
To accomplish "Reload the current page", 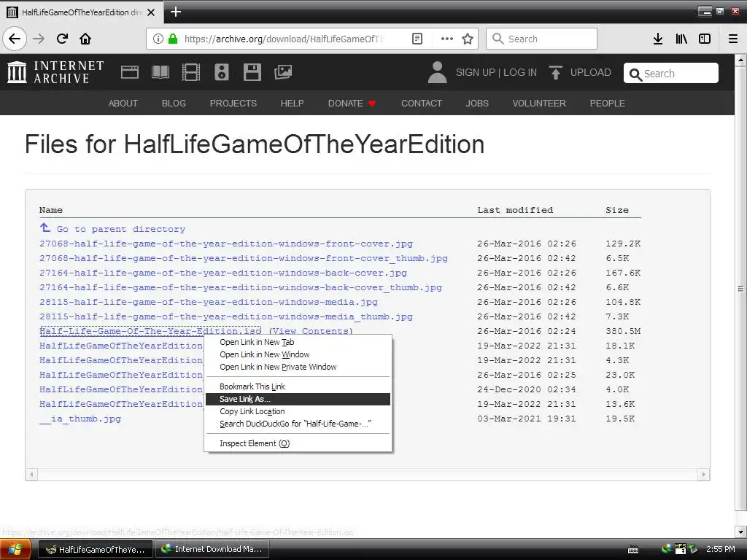I will tap(63, 39).
